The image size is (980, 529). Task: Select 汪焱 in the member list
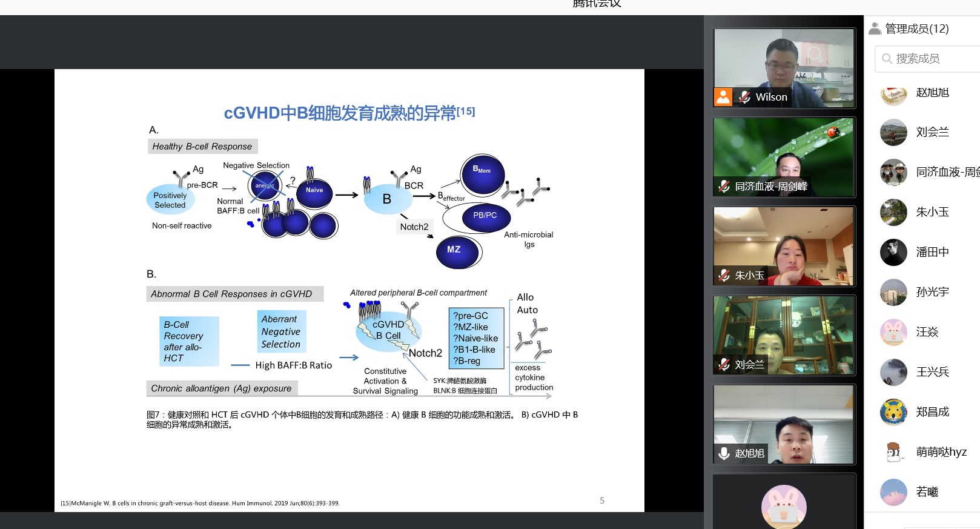pos(927,332)
